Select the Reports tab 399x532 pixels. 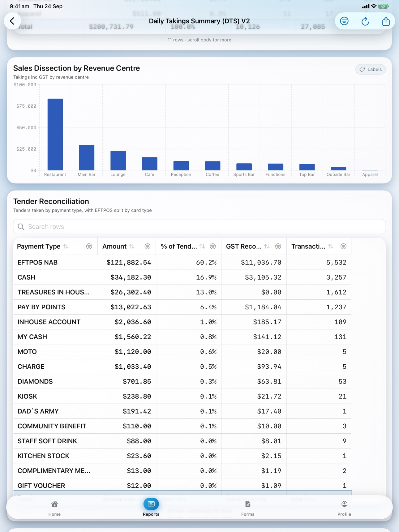click(151, 508)
